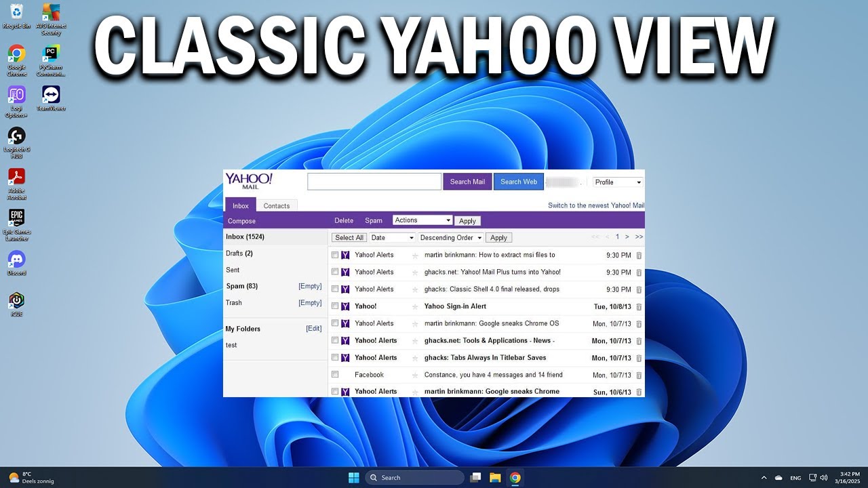
Task: Open the iCUE desktop icon
Action: [16, 304]
